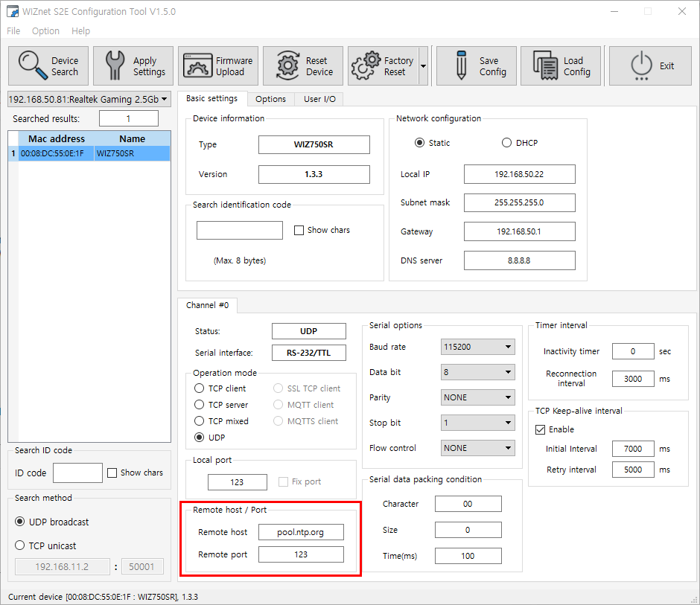The image size is (700, 605).
Task: Click the Remote port input field
Action: [301, 554]
